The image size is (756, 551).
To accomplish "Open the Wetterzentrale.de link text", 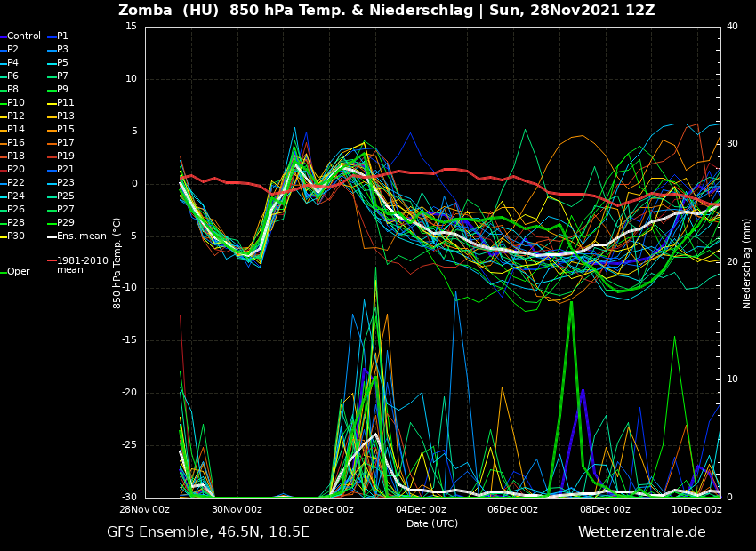I will click(641, 532).
